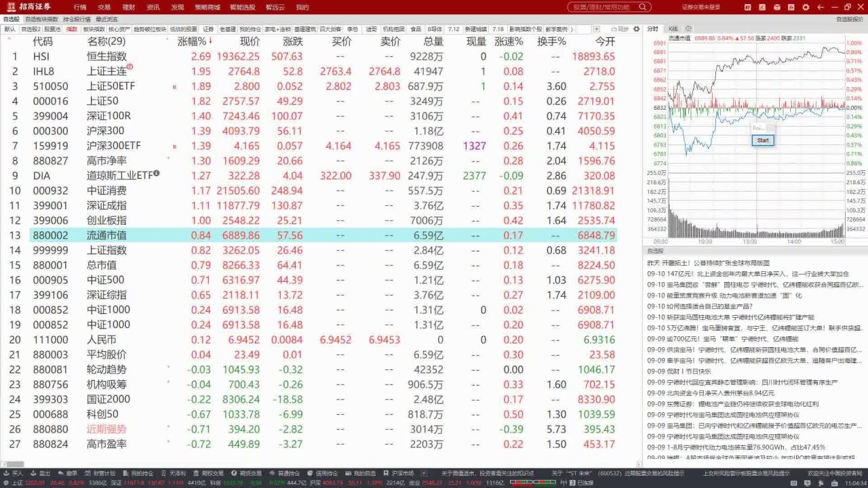
Task: Click the 自选股报价 label at top right
Action: point(850,20)
